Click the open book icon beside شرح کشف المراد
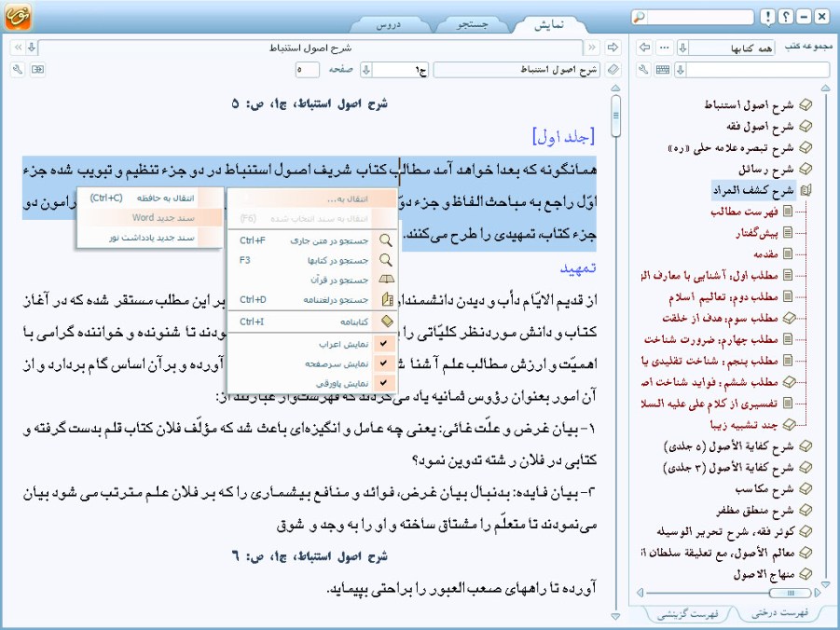Screen dimensions: 840x630 click(x=806, y=190)
